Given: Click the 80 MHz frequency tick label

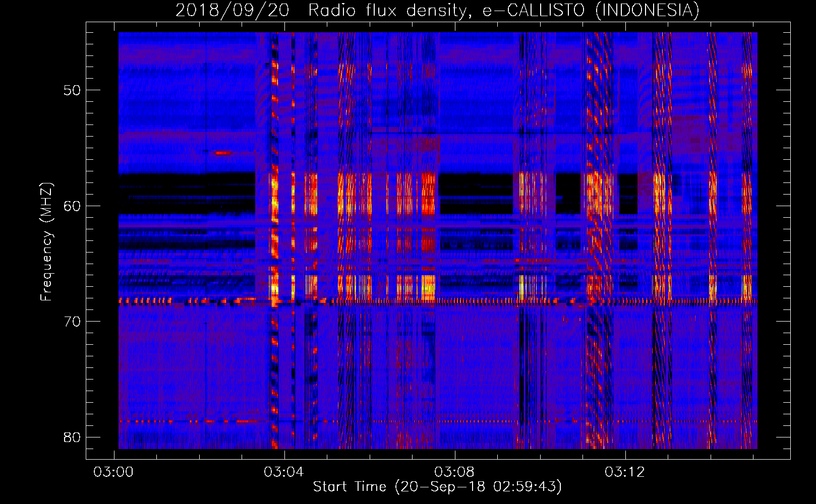Looking at the screenshot, I should pos(72,437).
